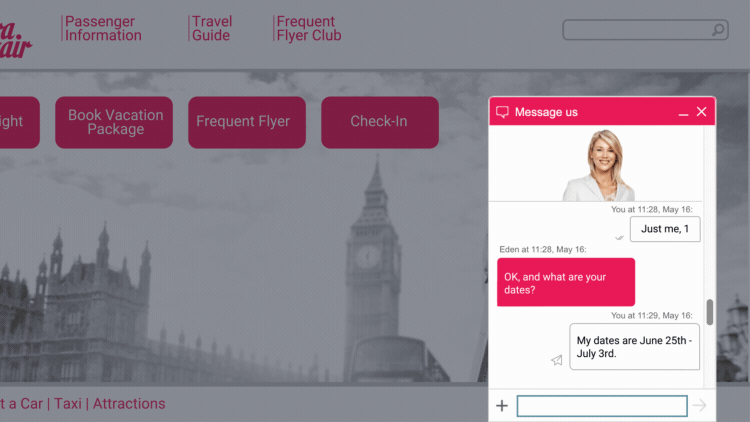Minimize the Message us chat window
Screen dimensions: 750x422
click(x=683, y=113)
